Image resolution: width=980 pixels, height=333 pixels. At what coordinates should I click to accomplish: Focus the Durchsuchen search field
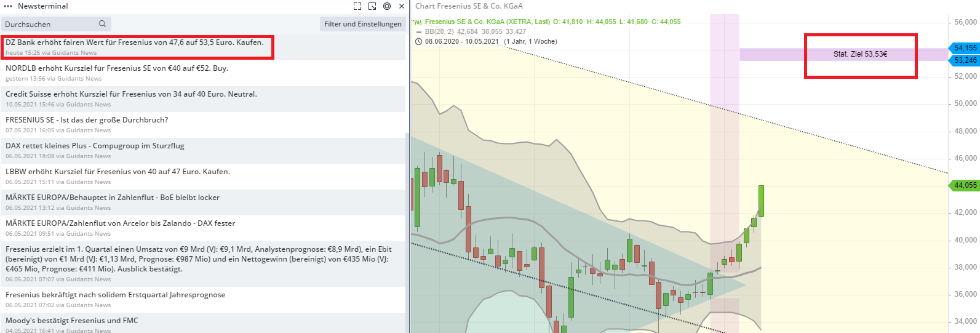(56, 24)
